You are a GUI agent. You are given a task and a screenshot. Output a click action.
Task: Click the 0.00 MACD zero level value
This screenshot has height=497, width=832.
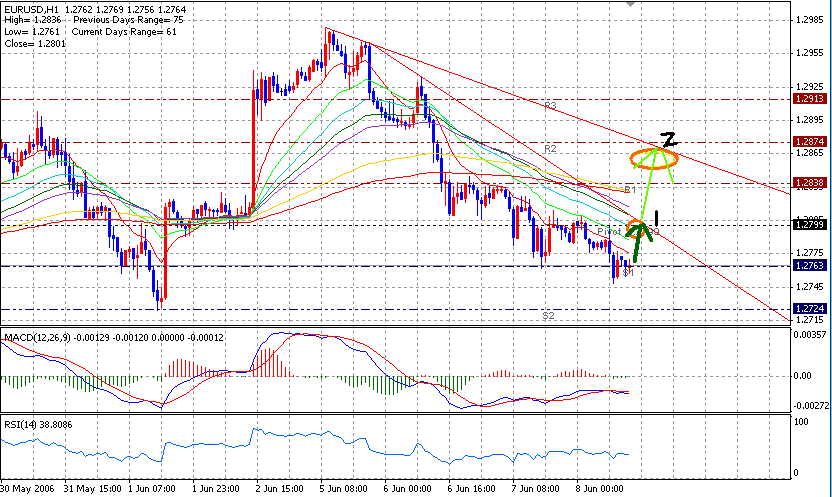tap(802, 376)
